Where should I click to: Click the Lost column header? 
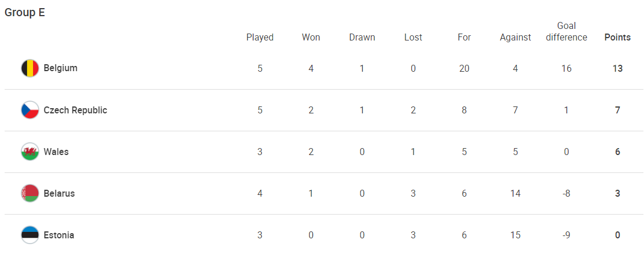click(x=413, y=37)
